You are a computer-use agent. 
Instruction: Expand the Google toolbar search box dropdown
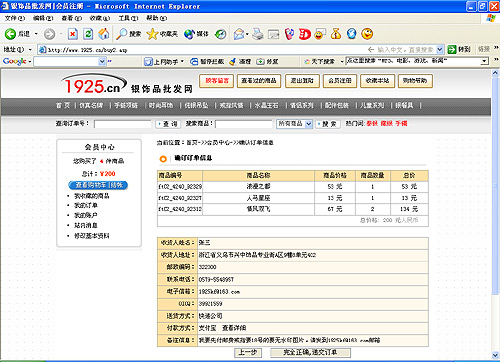coord(102,61)
